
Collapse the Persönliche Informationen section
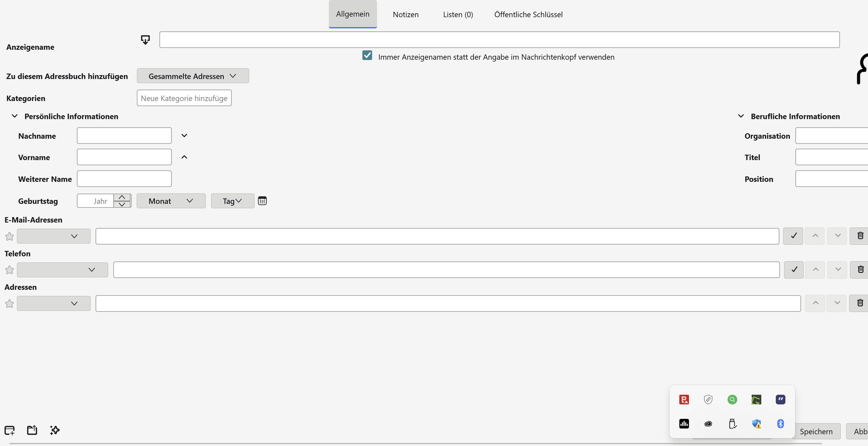tap(14, 116)
